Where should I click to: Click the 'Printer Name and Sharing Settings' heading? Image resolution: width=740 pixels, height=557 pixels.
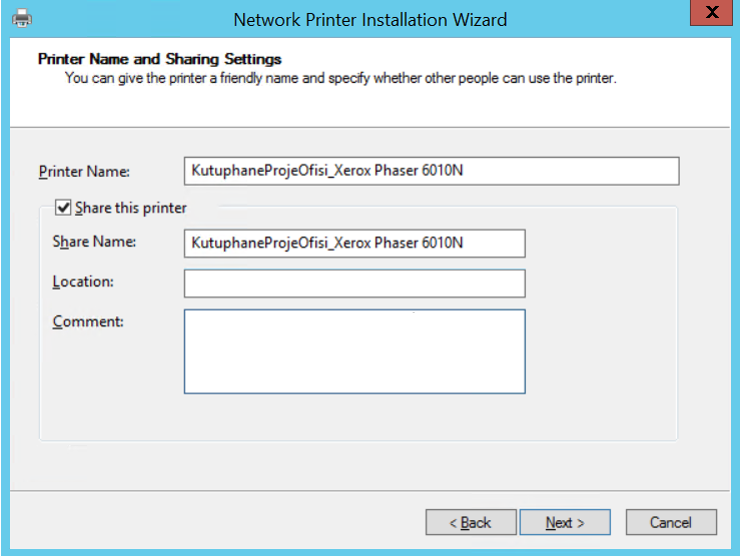point(159,59)
